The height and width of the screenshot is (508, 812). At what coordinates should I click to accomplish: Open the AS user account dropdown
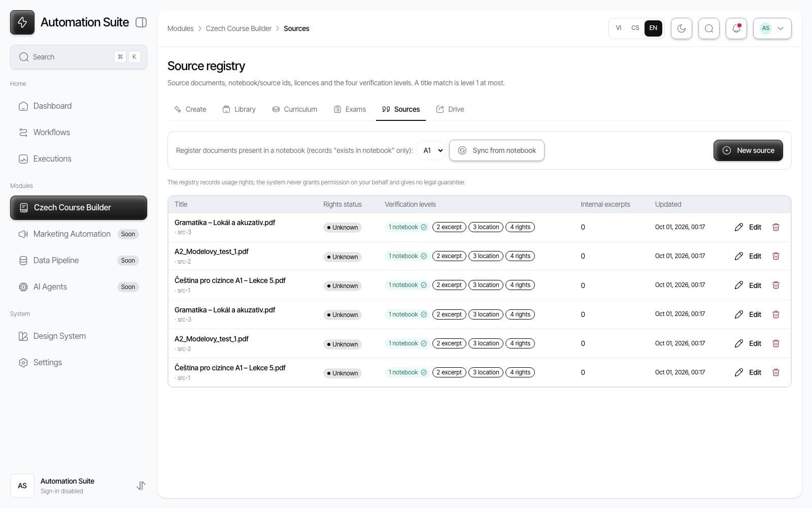[x=772, y=28]
